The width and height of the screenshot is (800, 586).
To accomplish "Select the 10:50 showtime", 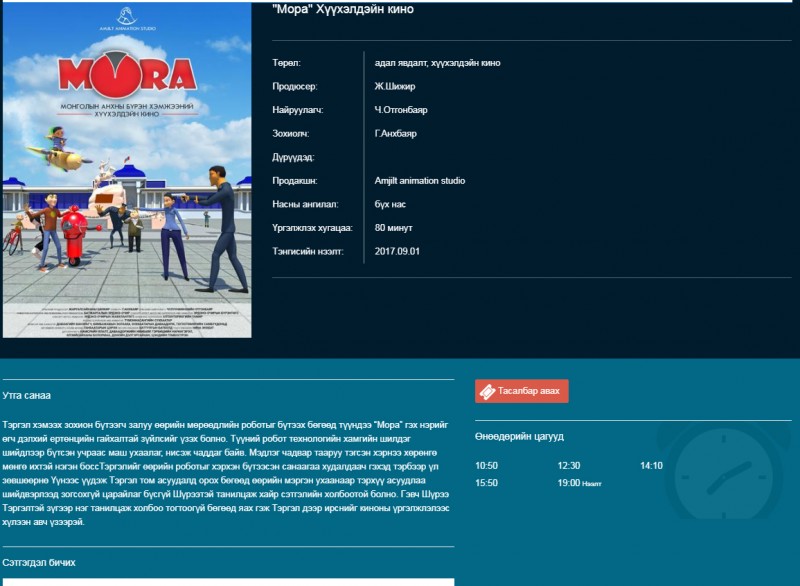I will tap(486, 466).
